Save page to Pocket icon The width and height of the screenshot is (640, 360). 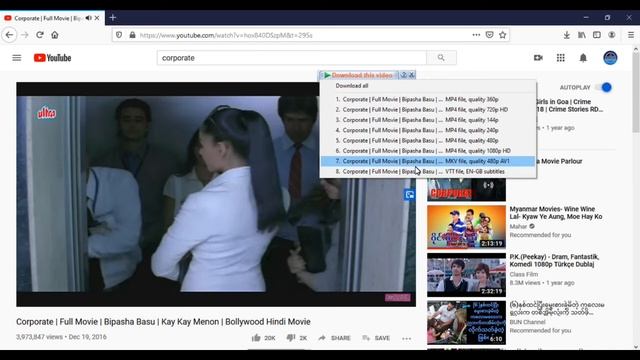pyautogui.click(x=489, y=35)
